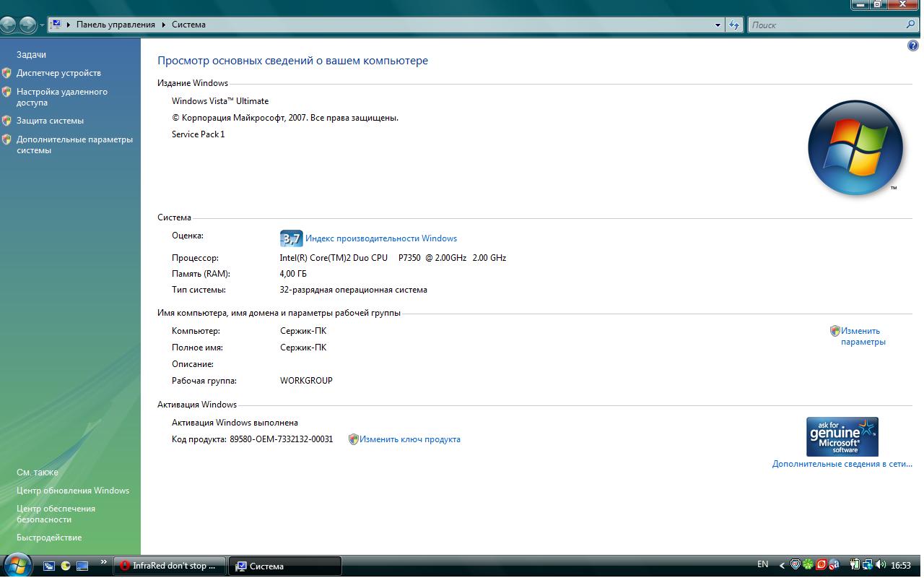Click 'Активация Windows выполнена' status text

[235, 423]
